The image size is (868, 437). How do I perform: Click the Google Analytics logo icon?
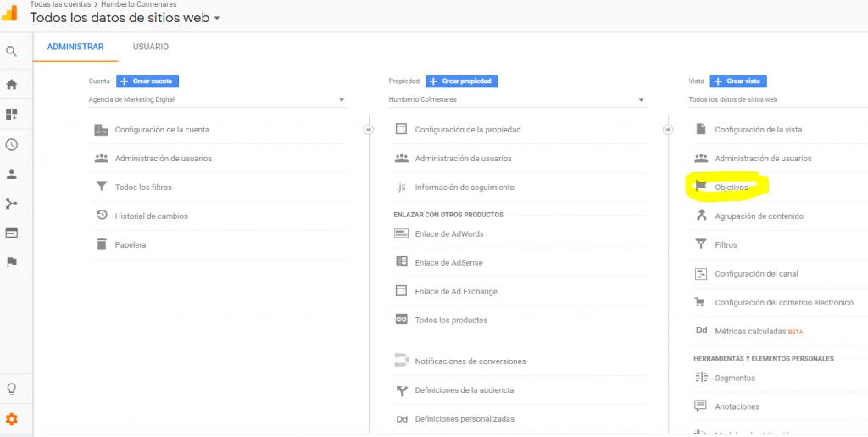click(x=9, y=12)
